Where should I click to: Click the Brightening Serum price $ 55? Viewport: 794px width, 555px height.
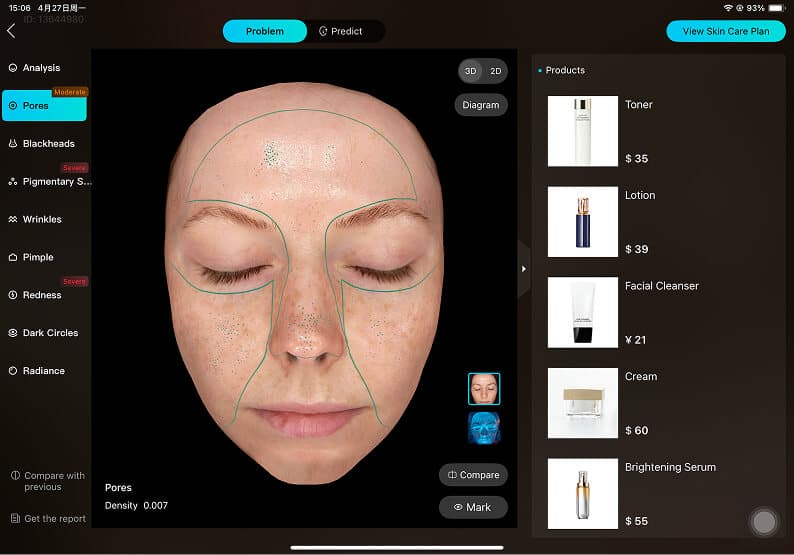[637, 521]
